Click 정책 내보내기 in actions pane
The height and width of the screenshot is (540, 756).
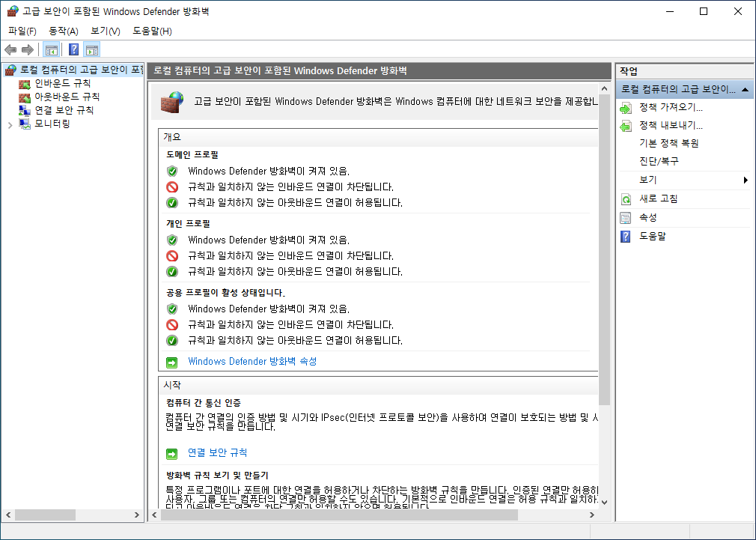tap(671, 125)
